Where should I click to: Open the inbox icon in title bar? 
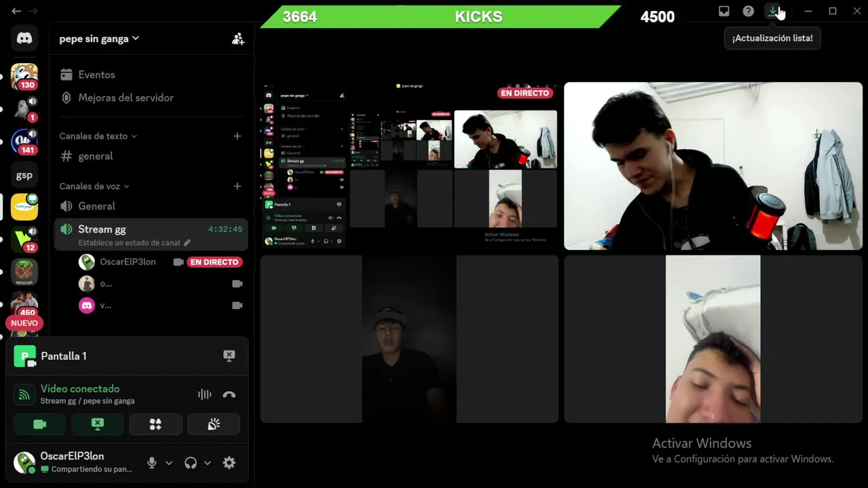coord(724,11)
